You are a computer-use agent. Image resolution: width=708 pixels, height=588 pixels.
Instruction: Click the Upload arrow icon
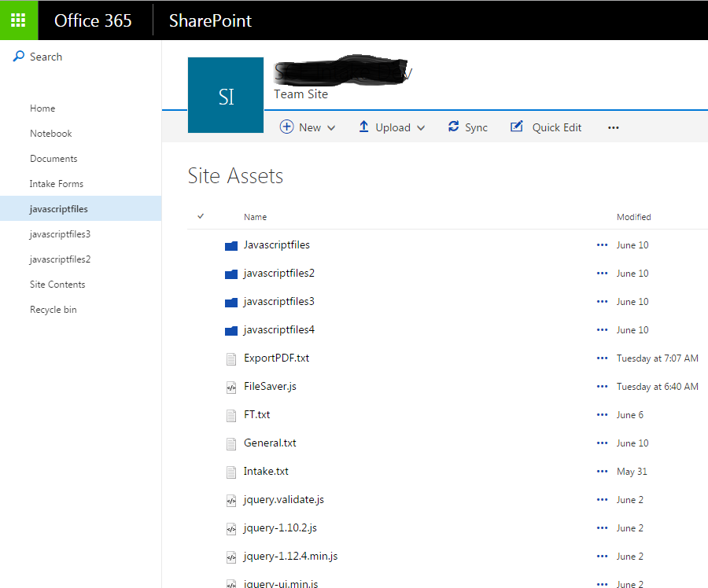[x=363, y=127]
